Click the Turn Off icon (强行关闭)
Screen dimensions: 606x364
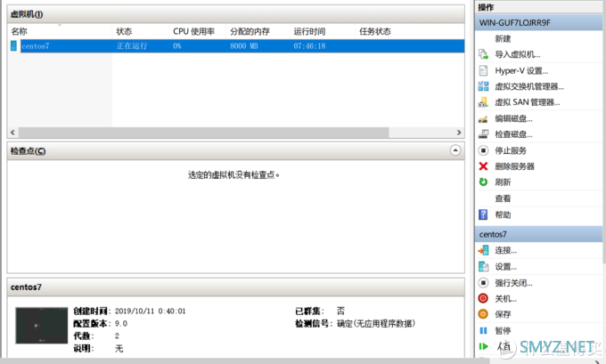click(483, 283)
